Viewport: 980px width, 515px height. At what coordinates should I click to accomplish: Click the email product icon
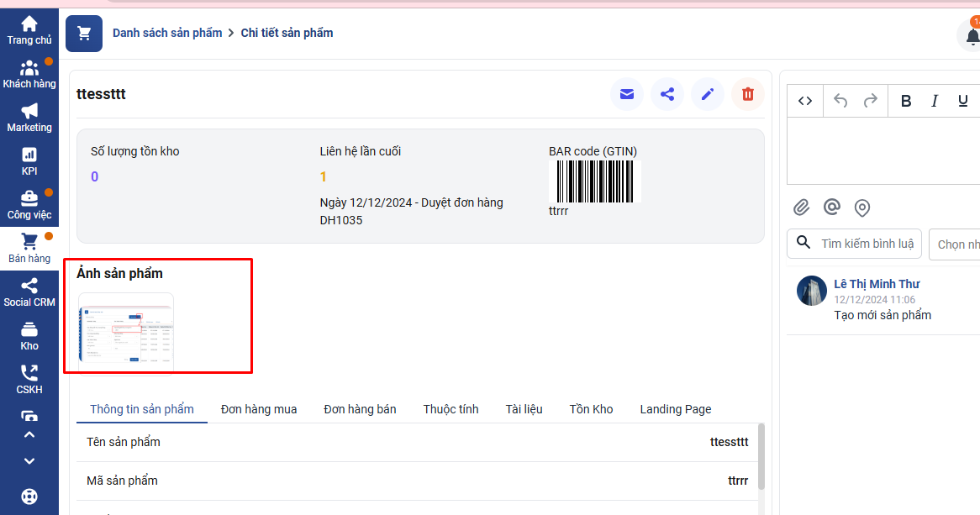[x=627, y=94]
